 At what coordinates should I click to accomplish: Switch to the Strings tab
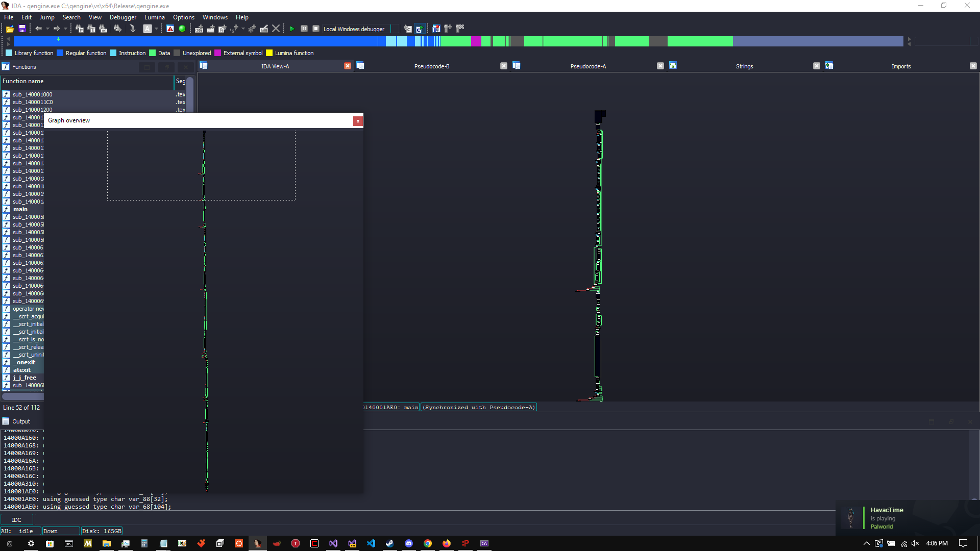pos(744,66)
